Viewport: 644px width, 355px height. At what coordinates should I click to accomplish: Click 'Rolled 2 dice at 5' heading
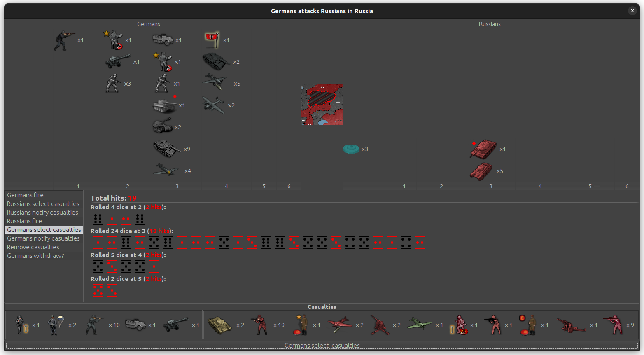tap(128, 279)
